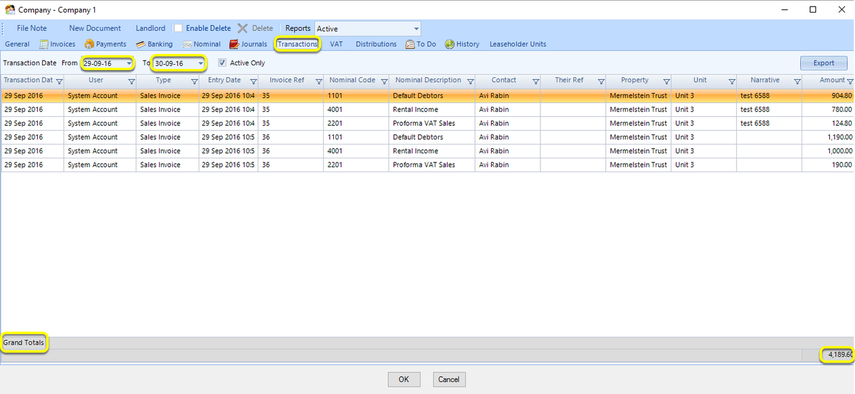
Task: Select the Rental Income row with 780.00
Action: (428, 110)
